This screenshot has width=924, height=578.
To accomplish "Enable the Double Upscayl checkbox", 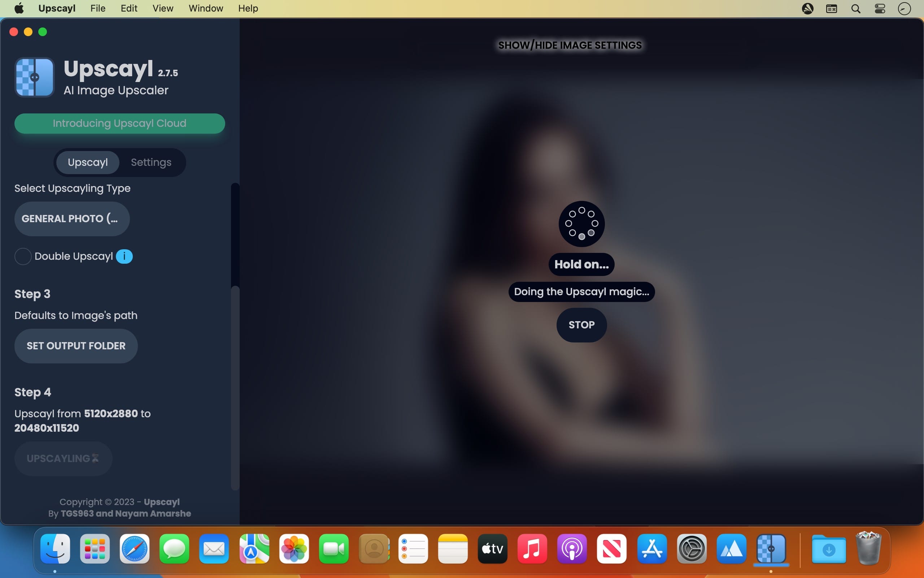I will point(23,256).
